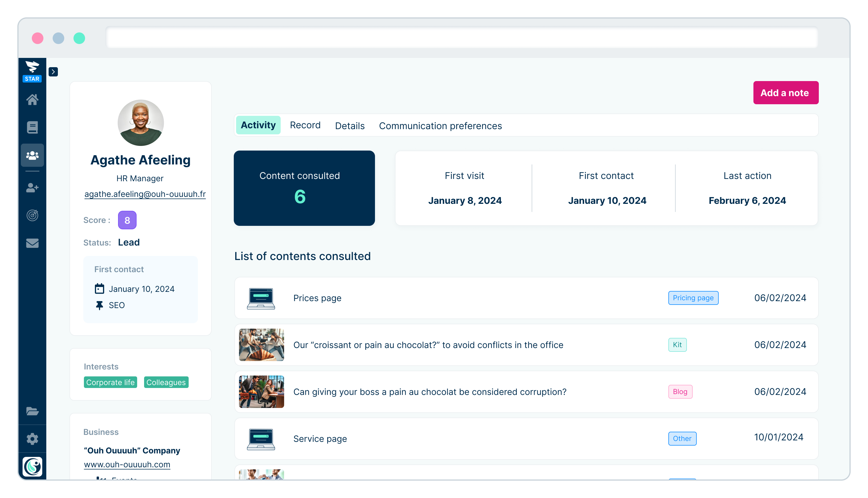Click the Activity tab

258,125
